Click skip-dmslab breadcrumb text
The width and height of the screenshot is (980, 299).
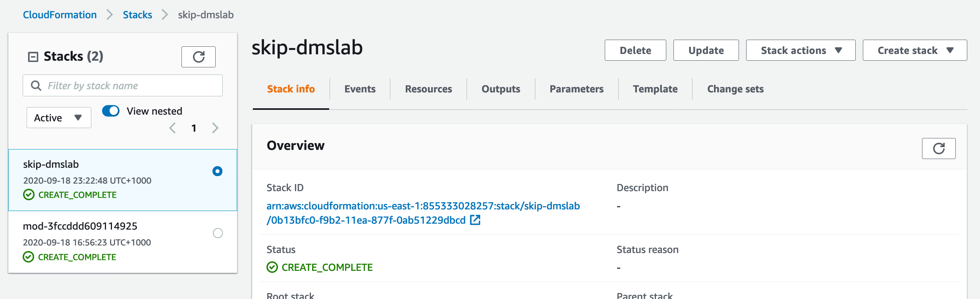point(206,15)
